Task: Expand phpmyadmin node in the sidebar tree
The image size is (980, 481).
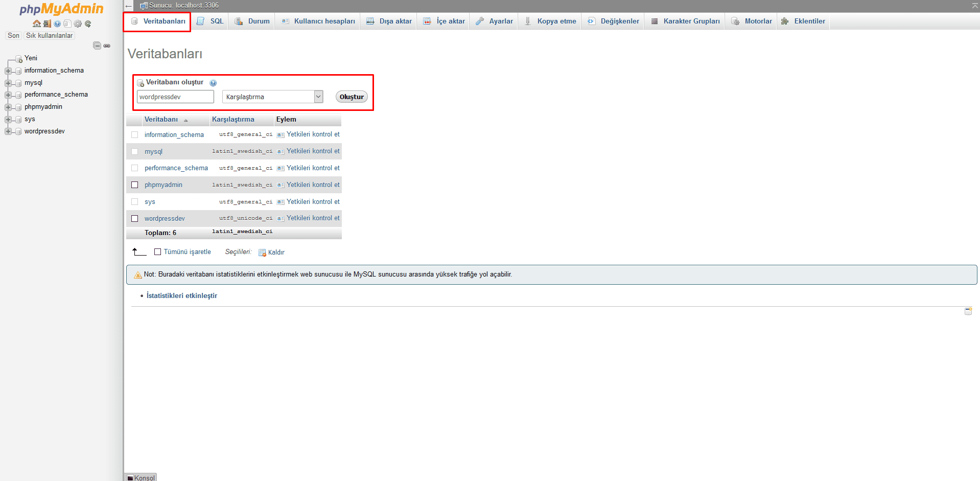Action: coord(8,107)
